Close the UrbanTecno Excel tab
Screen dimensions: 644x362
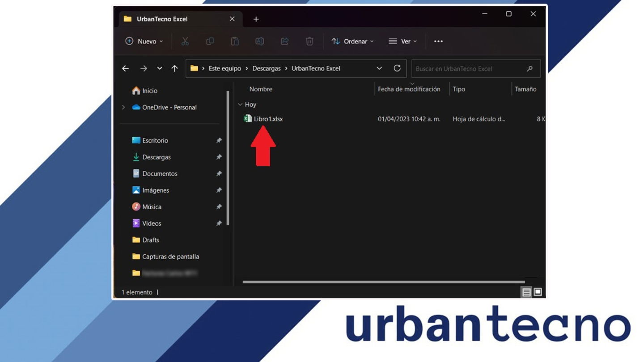click(x=232, y=19)
